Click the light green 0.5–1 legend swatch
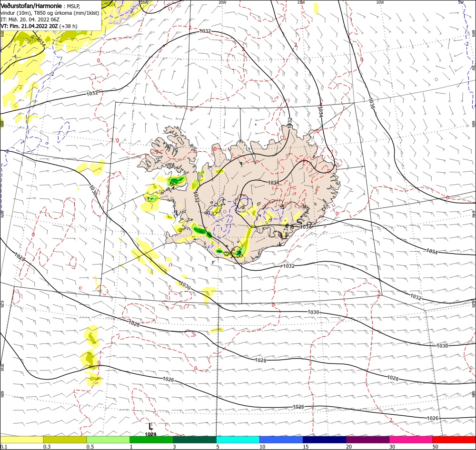The image size is (476, 450). pos(108,440)
